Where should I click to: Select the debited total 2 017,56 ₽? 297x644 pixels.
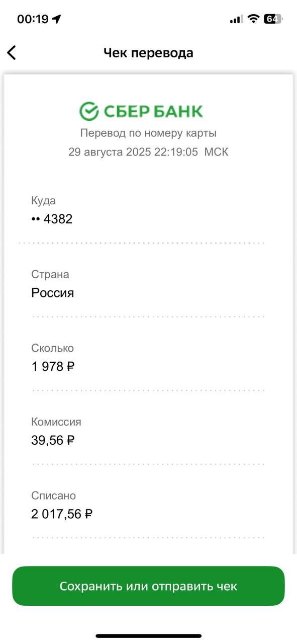[62, 514]
